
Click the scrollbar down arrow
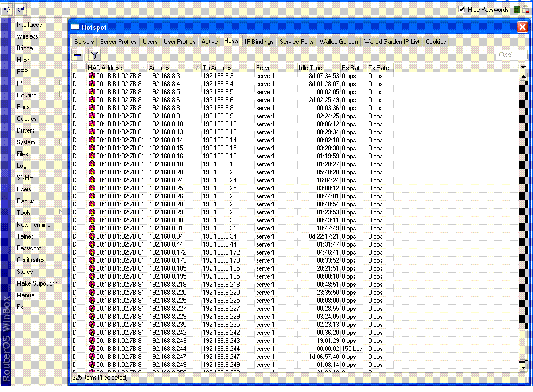coord(523,367)
